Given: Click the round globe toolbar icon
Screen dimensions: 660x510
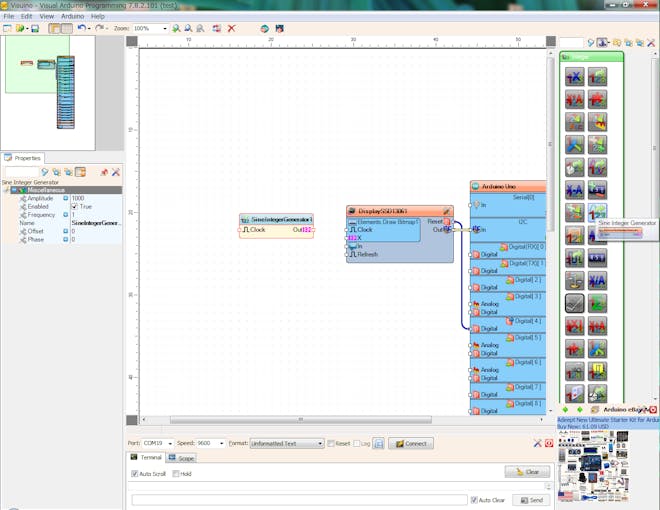Looking at the screenshot, I should [x=264, y=28].
